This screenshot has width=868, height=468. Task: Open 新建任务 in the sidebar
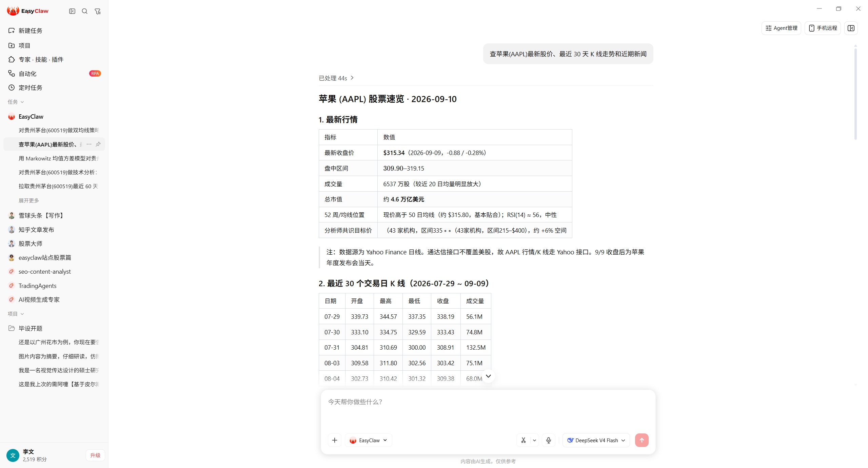(54, 31)
